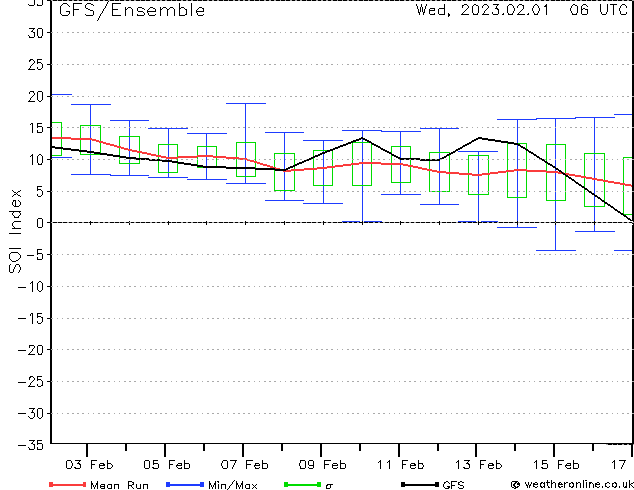Click the y-axis label −25
The height and width of the screenshot is (490, 634).
pos(31,381)
